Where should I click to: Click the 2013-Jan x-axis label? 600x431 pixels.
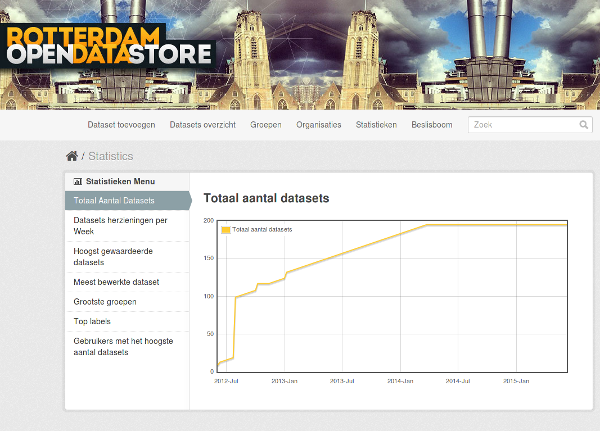click(284, 381)
